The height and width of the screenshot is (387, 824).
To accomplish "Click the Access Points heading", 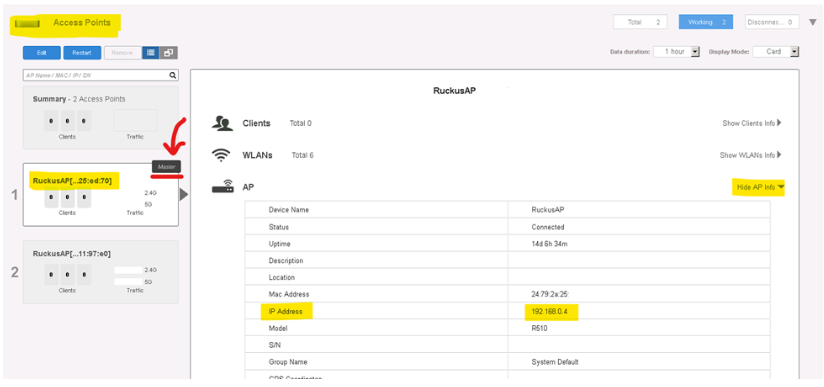I will click(82, 23).
